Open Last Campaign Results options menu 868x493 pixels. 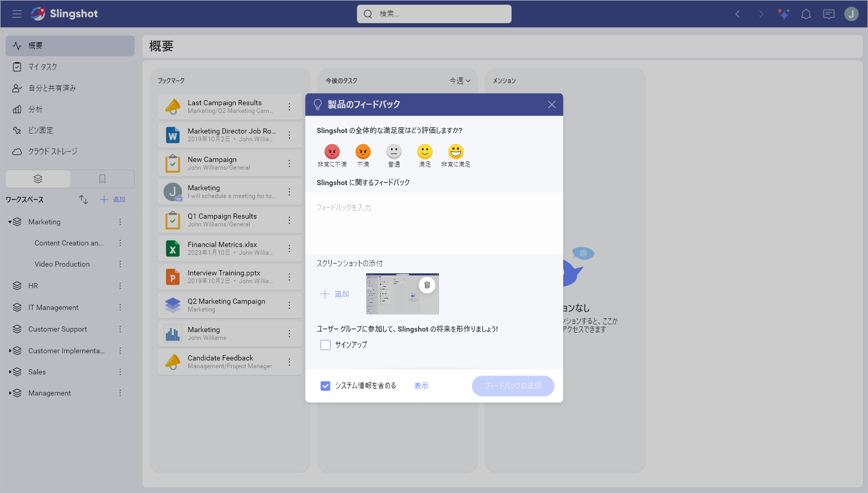click(289, 107)
